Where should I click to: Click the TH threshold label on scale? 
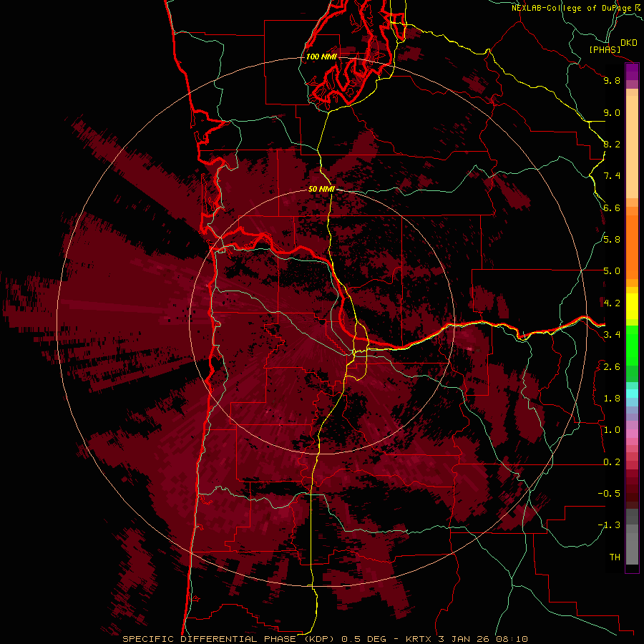point(615,557)
